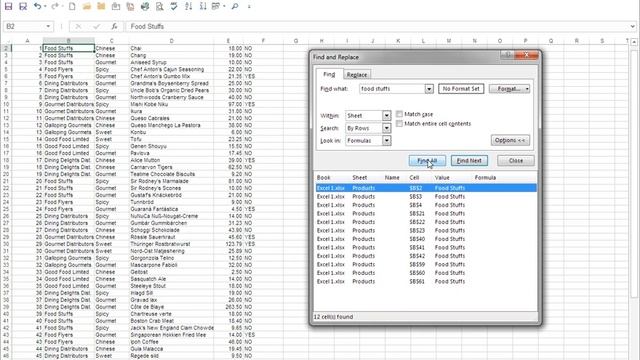The height and width of the screenshot is (360, 640).
Task: Click the formula bar Enter checkmark
Action: (x=97, y=27)
